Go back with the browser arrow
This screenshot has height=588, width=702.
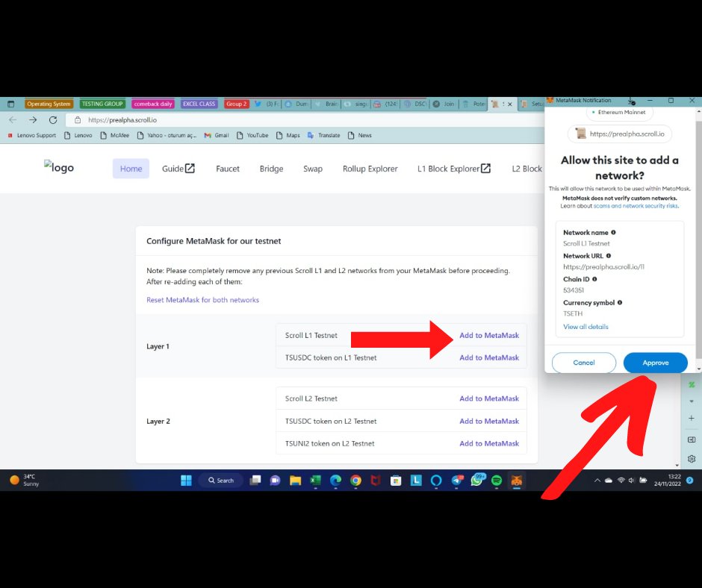point(13,120)
